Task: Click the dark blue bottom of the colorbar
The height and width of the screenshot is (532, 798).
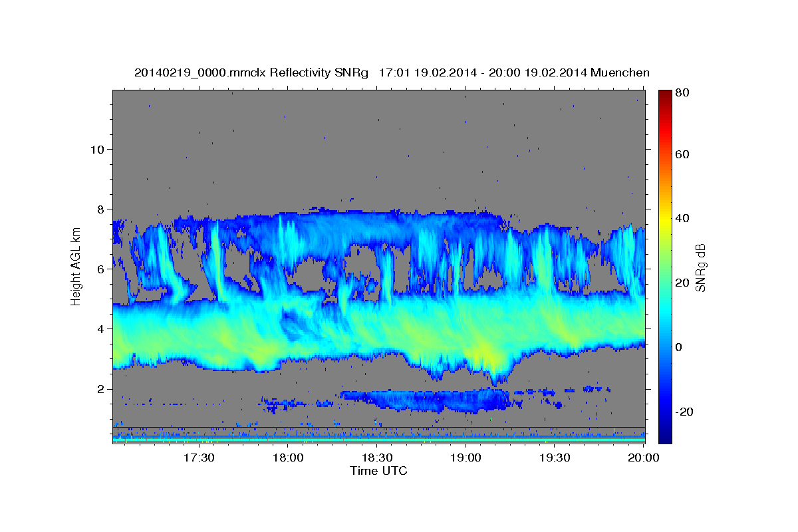Action: click(x=665, y=436)
